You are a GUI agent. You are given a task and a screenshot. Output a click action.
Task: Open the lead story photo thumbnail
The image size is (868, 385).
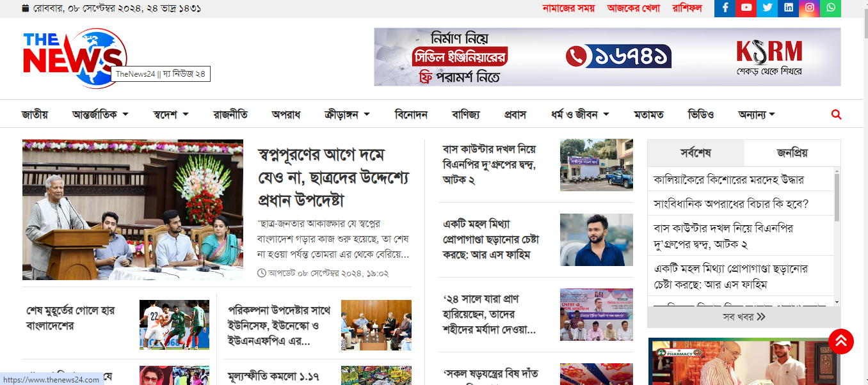click(x=133, y=210)
